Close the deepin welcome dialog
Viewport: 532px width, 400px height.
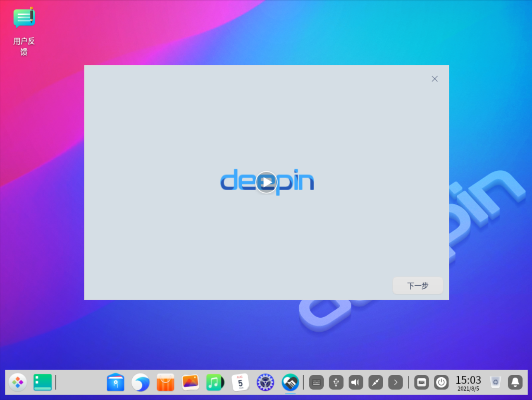[x=434, y=79]
